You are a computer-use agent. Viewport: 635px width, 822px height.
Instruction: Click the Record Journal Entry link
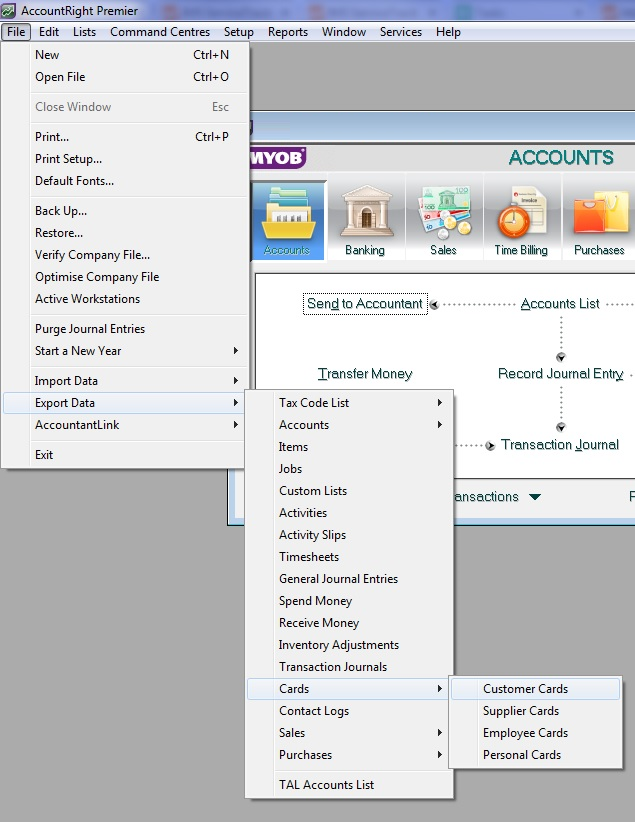pyautogui.click(x=561, y=374)
